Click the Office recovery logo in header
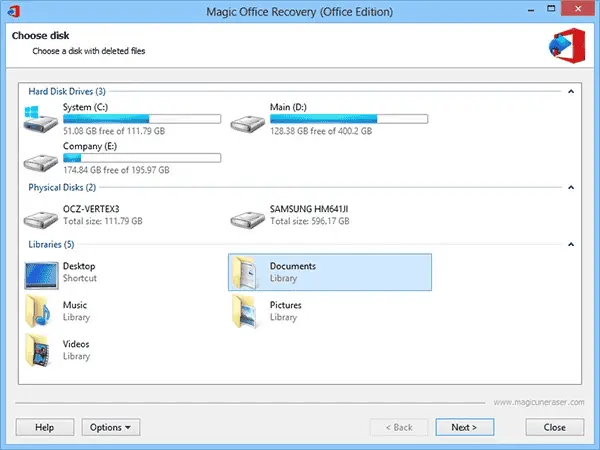 pyautogui.click(x=567, y=46)
